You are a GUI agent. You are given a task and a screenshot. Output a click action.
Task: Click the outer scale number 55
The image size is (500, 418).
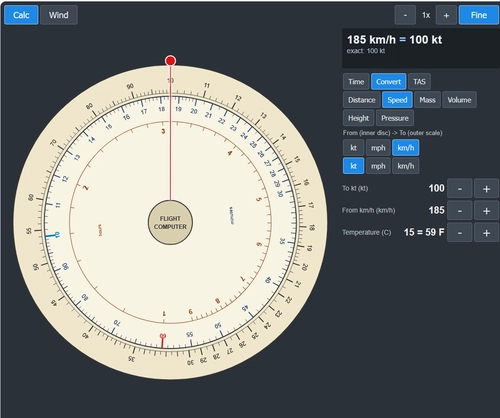(x=29, y=231)
